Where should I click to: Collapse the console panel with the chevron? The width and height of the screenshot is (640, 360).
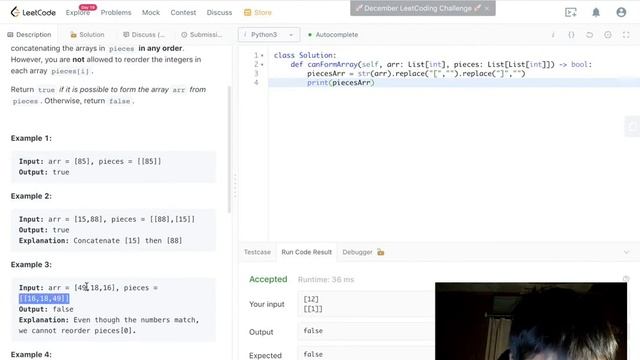pos(627,252)
